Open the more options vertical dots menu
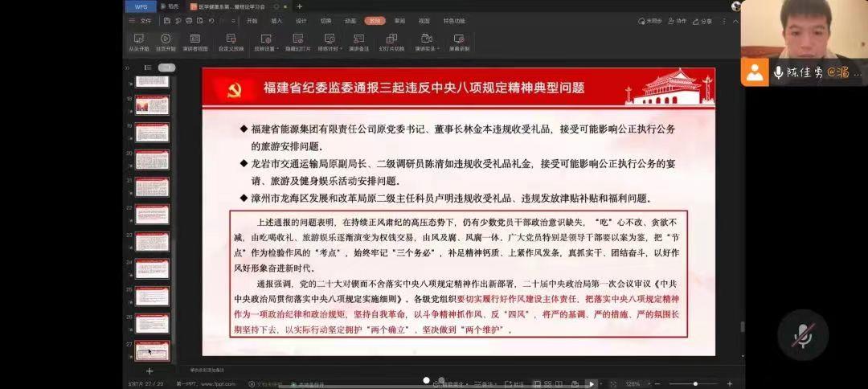This screenshot has height=389, width=868. [x=723, y=21]
